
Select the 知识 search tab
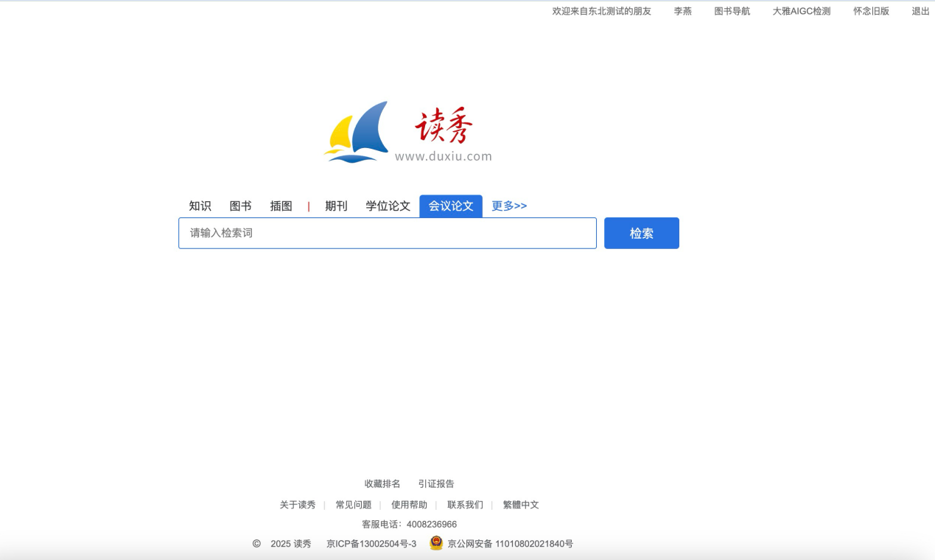coord(200,206)
